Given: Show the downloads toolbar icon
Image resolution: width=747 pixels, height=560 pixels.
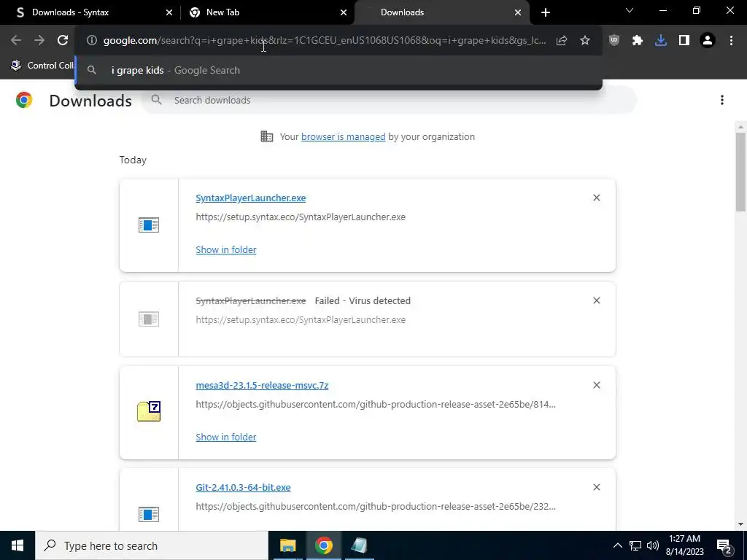Looking at the screenshot, I should click(661, 41).
